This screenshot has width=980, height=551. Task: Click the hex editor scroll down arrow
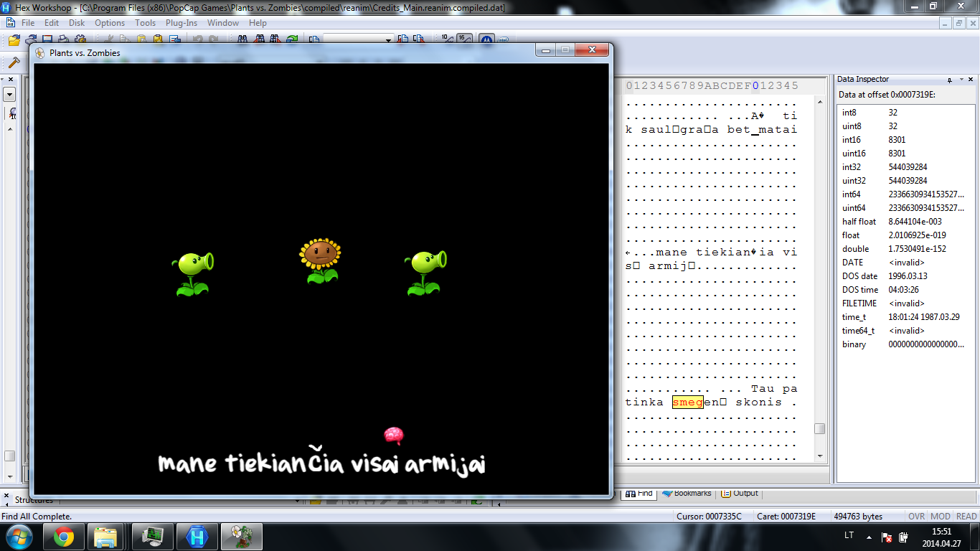tap(819, 456)
